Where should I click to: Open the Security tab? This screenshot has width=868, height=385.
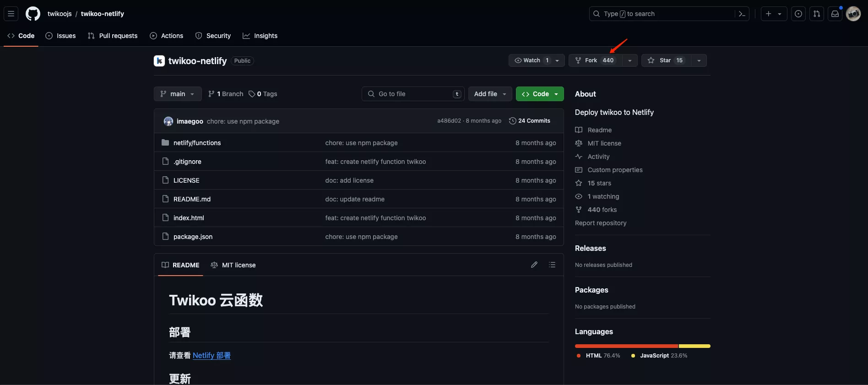pos(213,36)
